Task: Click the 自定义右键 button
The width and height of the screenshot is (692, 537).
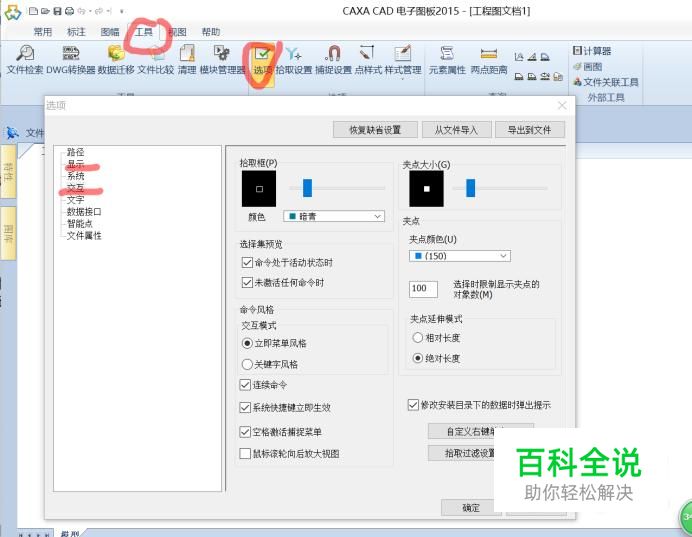Action: click(x=481, y=431)
